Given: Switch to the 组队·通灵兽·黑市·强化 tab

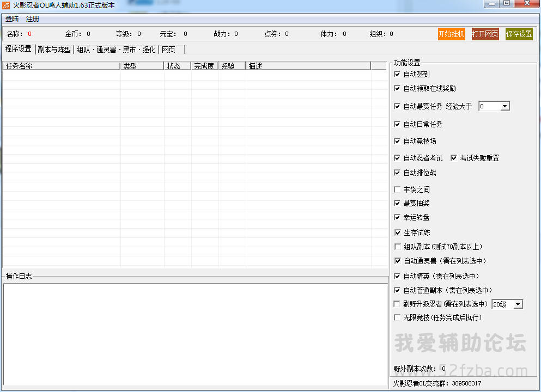Looking at the screenshot, I should [116, 50].
